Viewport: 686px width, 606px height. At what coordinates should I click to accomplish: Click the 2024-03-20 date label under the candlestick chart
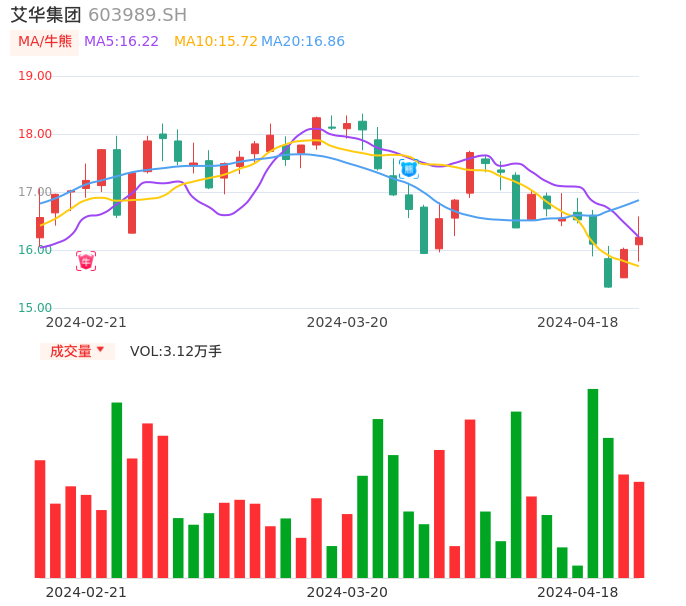coord(347,322)
